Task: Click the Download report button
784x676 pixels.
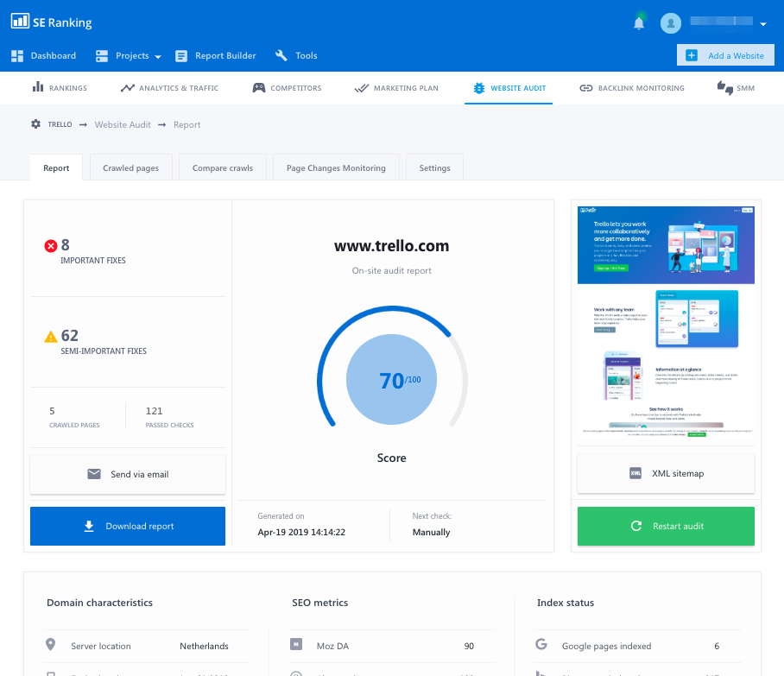Action: coord(128,526)
